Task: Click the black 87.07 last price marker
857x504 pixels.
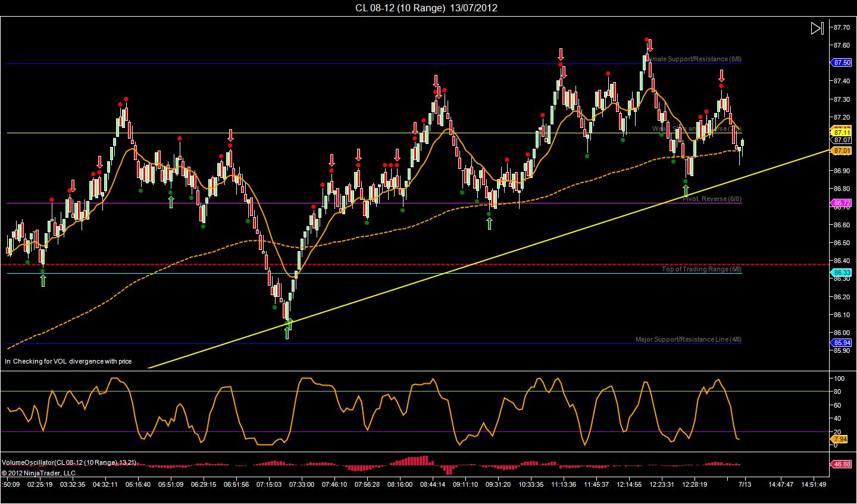Action: click(842, 140)
